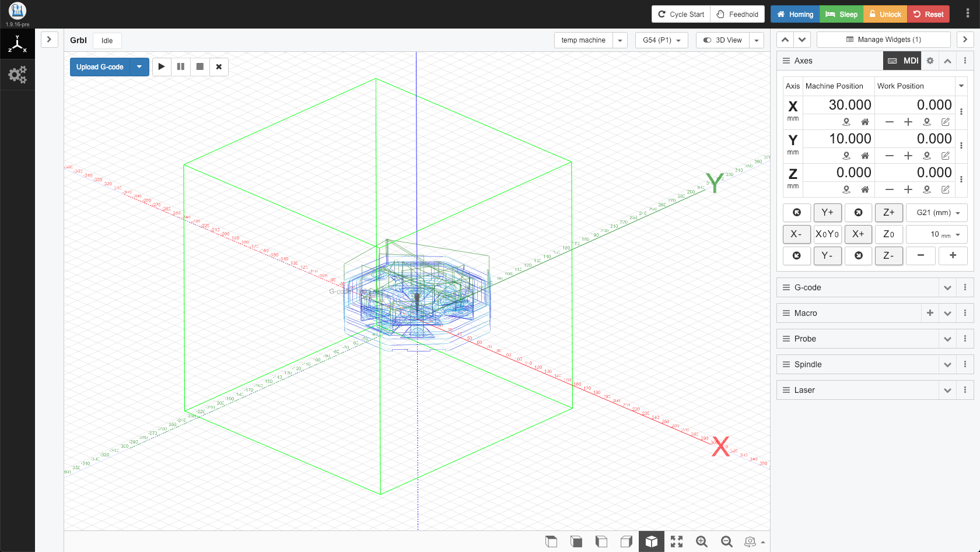Increase jog distance with the plus stepper
The image size is (980, 552).
pyautogui.click(x=953, y=255)
